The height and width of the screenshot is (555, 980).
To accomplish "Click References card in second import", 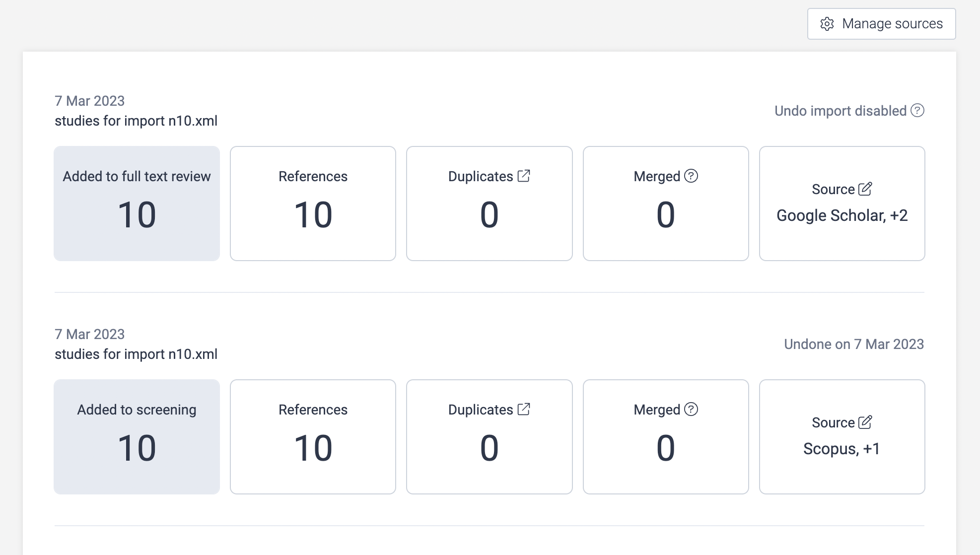I will 313,437.
